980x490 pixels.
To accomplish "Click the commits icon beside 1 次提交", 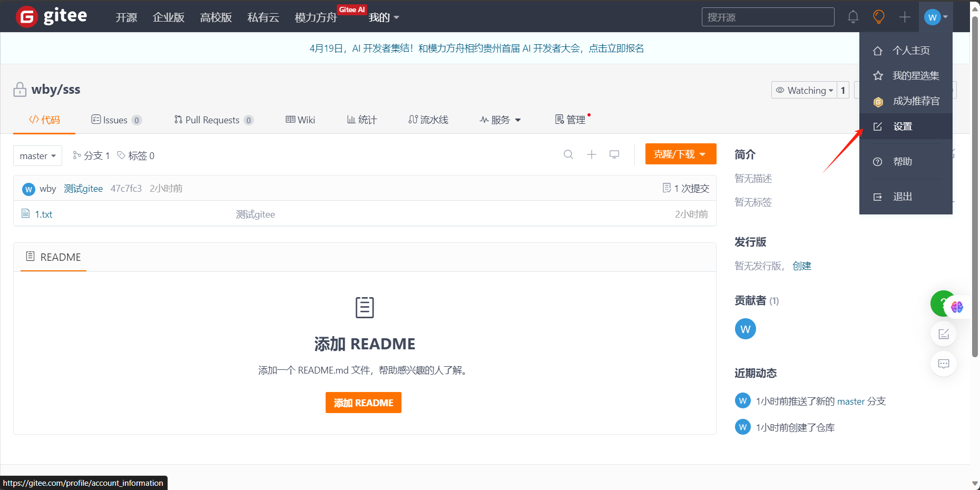I will point(666,188).
